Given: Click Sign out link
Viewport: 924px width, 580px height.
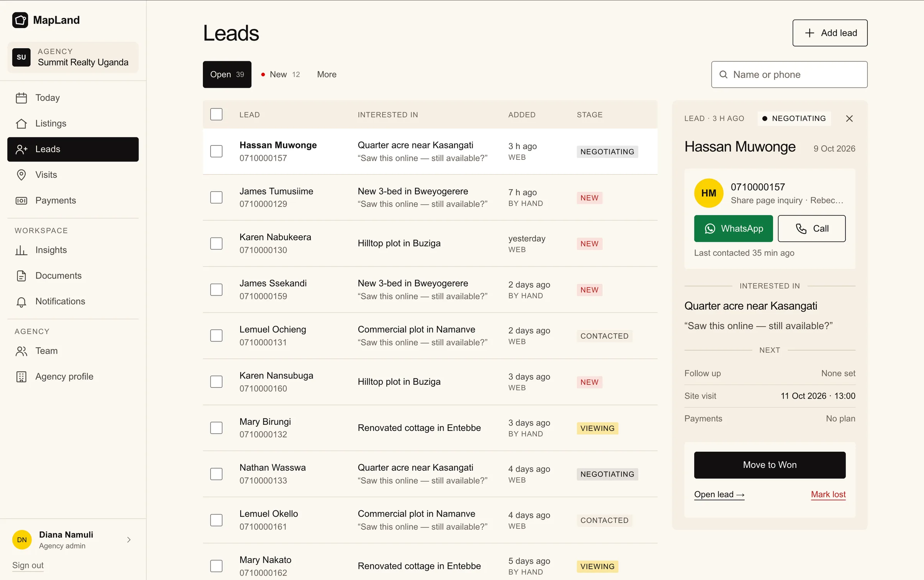Looking at the screenshot, I should [x=28, y=565].
